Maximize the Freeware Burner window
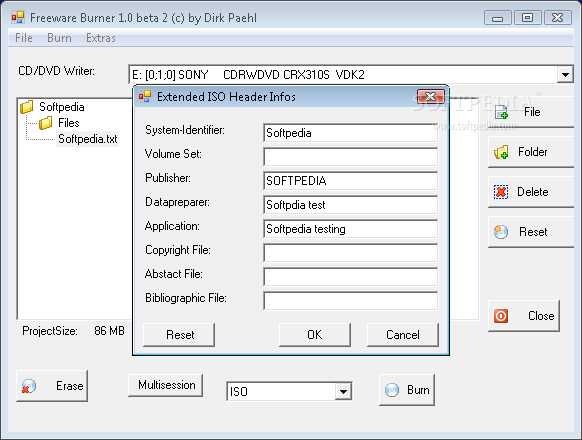 [527, 18]
